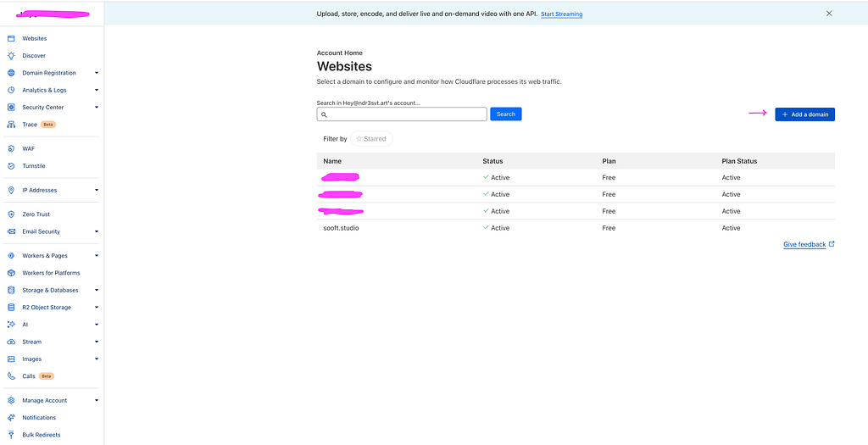Click the Workers & Pages icon
The image size is (868, 445).
click(11, 256)
